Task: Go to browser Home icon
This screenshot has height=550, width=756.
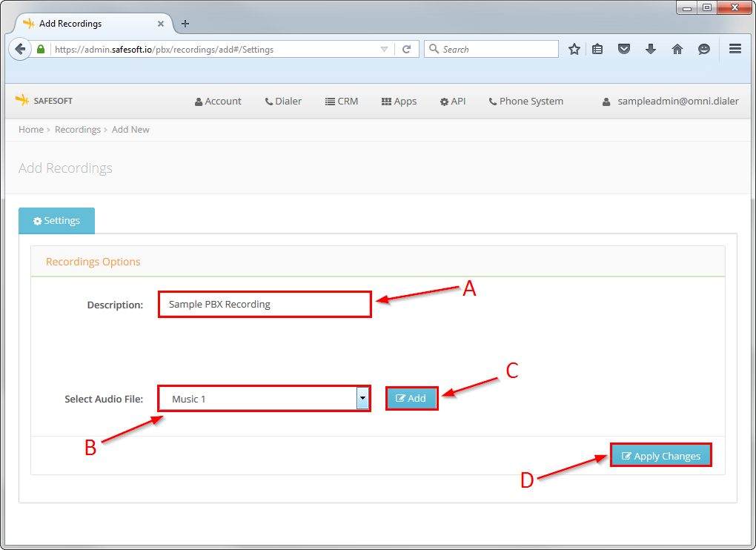Action: click(677, 49)
